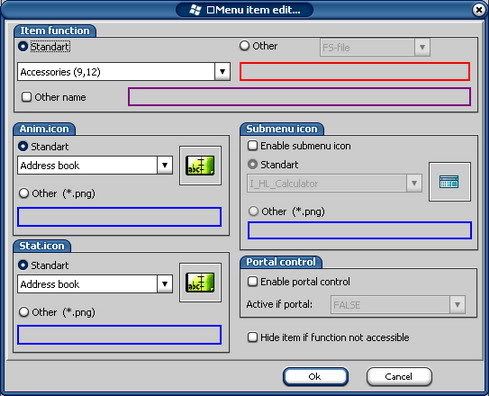Screen dimensions: 489x396
Task: Toggle Hide item if function not accessible
Action: pyautogui.click(x=253, y=337)
